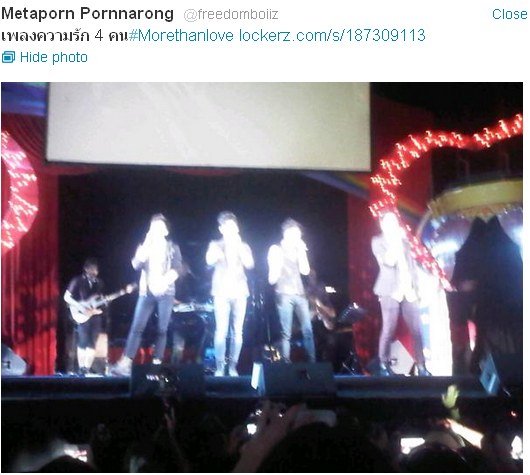Hide the photo using the text link
The height and width of the screenshot is (475, 530).
(x=53, y=57)
